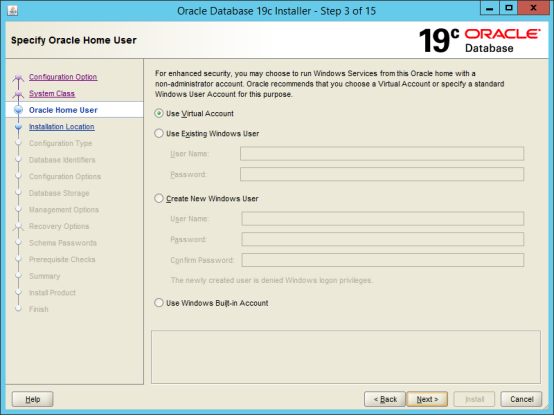Go back with the Back button
The image size is (554, 416).
click(x=385, y=399)
